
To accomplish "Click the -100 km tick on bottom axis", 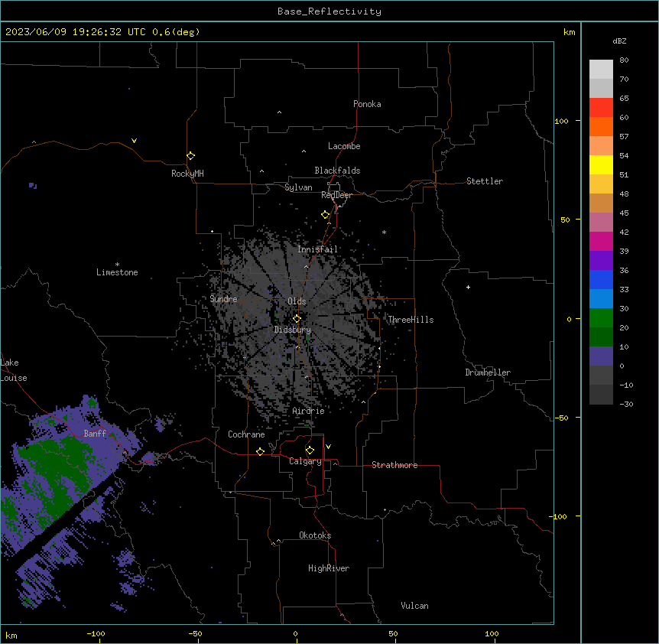I will [x=96, y=633].
